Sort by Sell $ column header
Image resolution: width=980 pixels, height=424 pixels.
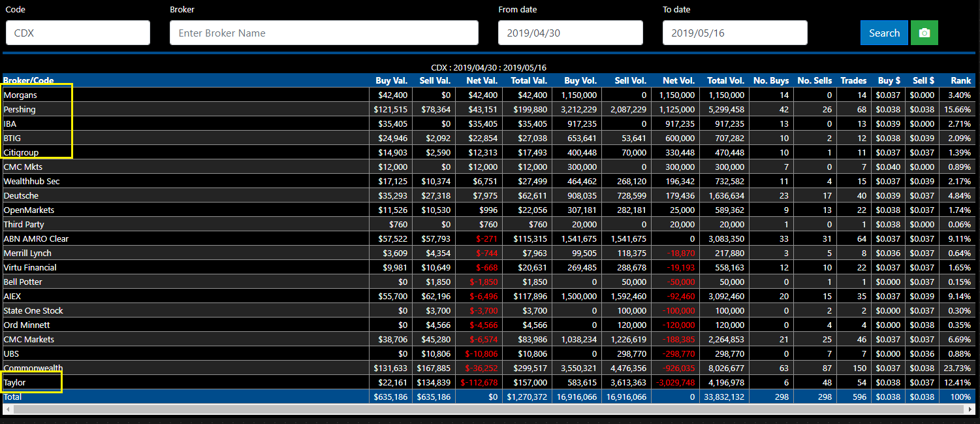coord(923,80)
